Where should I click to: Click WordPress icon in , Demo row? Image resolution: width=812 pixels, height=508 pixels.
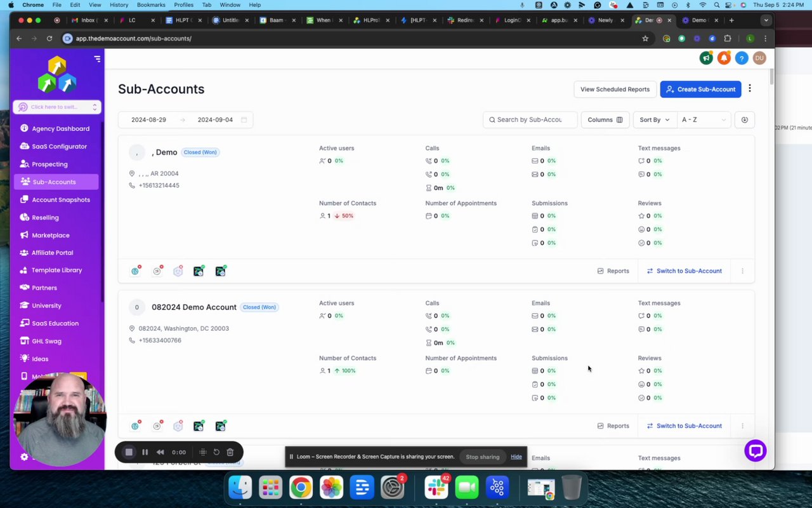(135, 271)
